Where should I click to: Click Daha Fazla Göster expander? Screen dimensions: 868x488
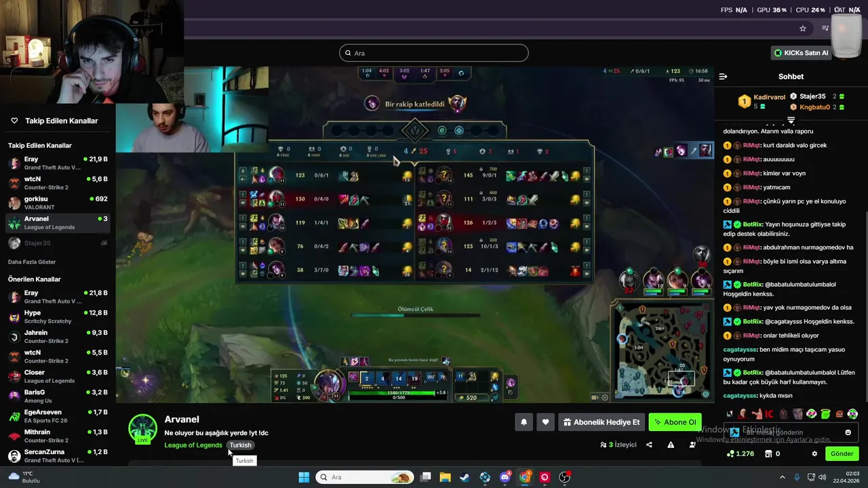(32, 262)
